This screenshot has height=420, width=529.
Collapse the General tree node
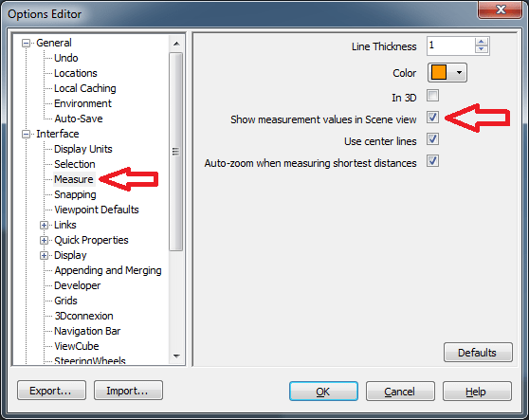coord(26,44)
